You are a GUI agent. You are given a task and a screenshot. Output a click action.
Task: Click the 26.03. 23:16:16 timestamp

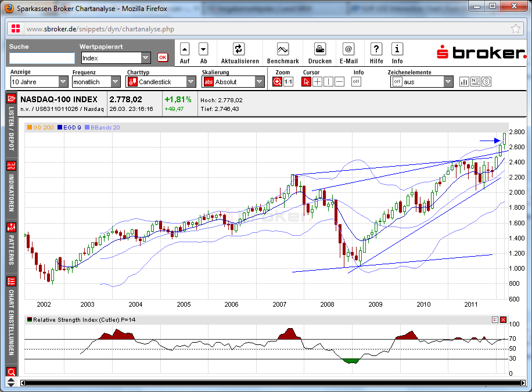tap(131, 109)
